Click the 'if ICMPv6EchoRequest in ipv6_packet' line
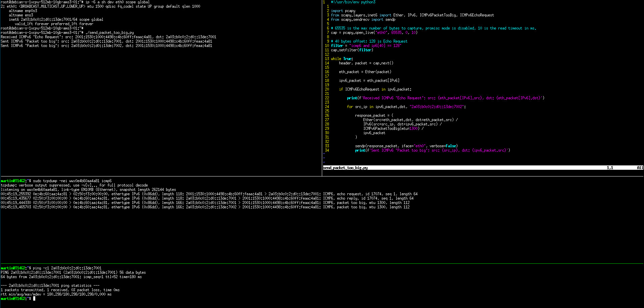 click(x=375, y=90)
